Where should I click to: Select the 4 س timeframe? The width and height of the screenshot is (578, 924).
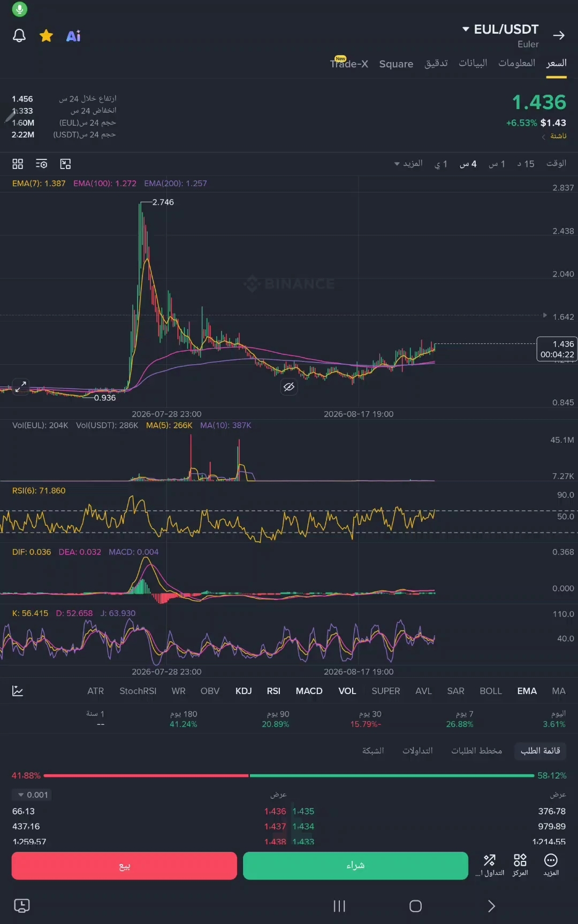click(468, 164)
